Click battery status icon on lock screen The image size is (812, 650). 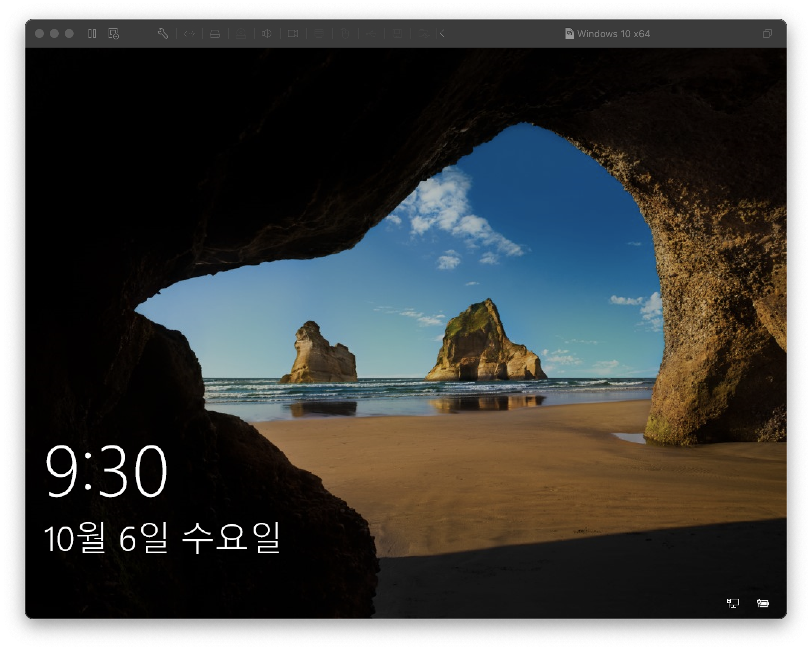coord(763,603)
